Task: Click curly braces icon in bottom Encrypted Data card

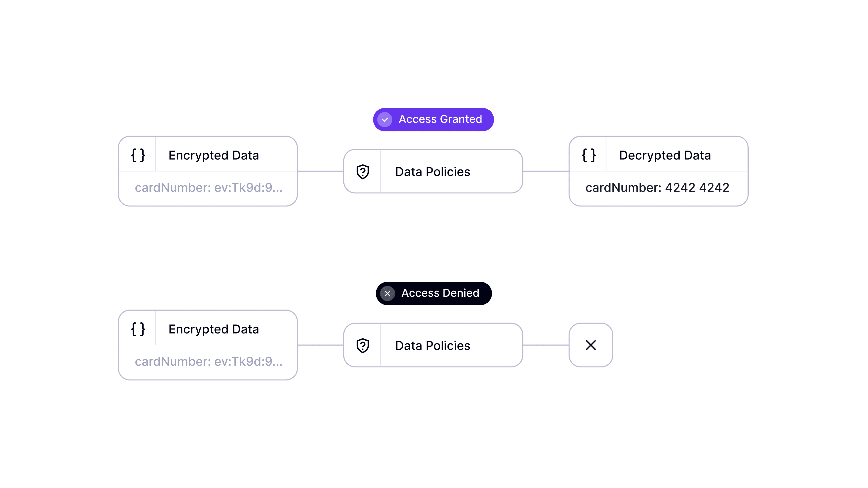Action: [x=138, y=329]
